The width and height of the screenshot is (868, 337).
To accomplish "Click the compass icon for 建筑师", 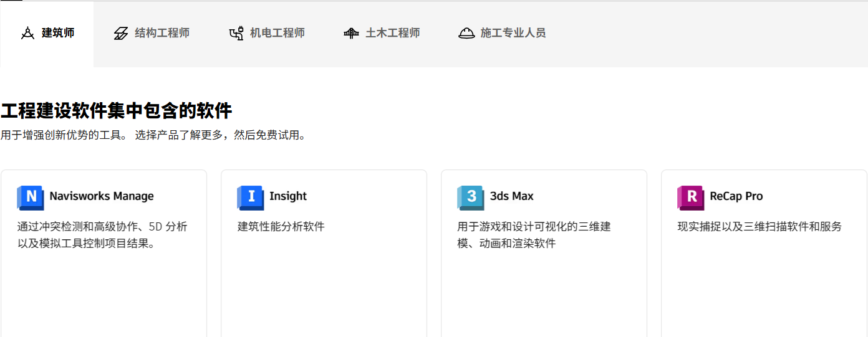I will coord(27,34).
